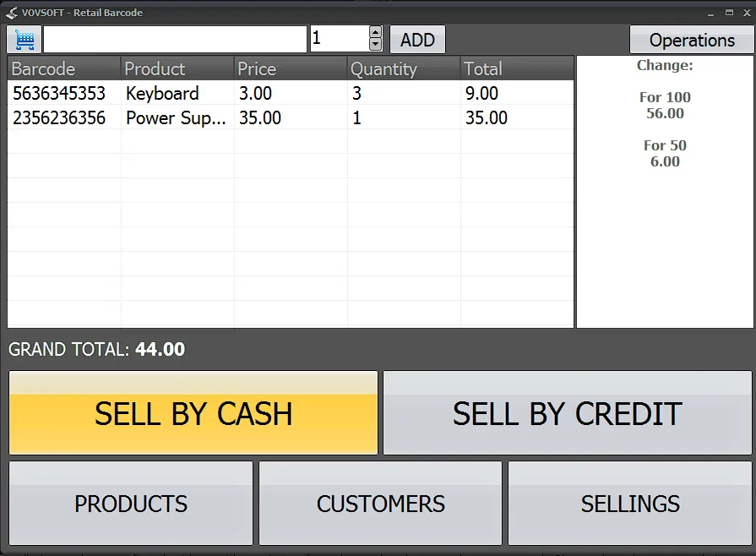Click inside the barcode entry field
This screenshot has width=756, height=556.
pyautogui.click(x=173, y=38)
